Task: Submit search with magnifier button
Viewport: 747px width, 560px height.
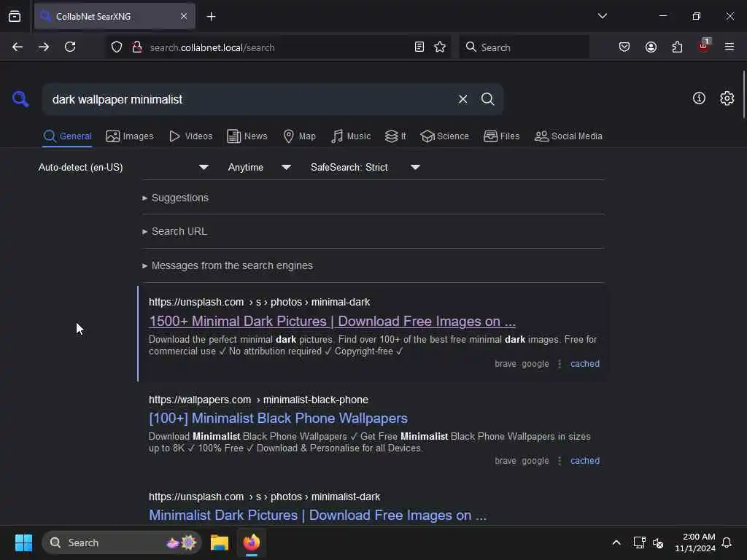Action: pyautogui.click(x=487, y=99)
